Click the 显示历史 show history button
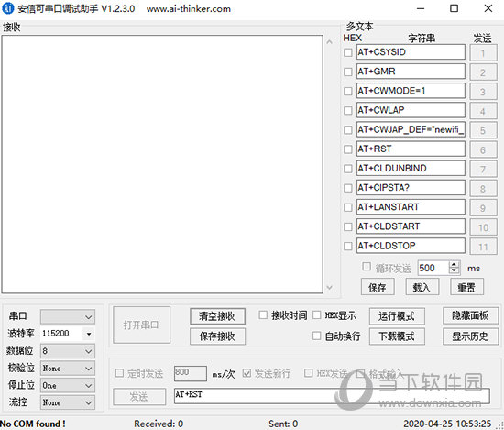504x430 pixels. click(470, 336)
